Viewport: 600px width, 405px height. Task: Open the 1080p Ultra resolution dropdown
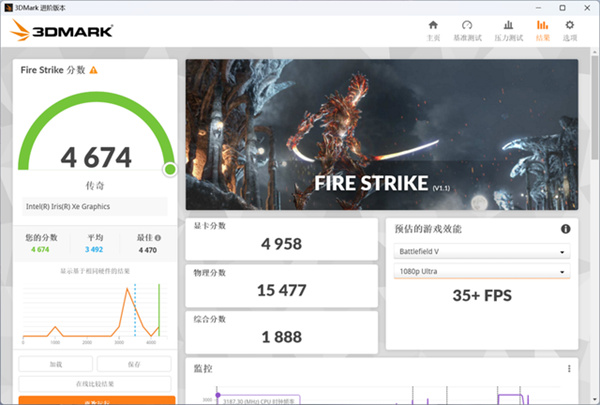(482, 271)
